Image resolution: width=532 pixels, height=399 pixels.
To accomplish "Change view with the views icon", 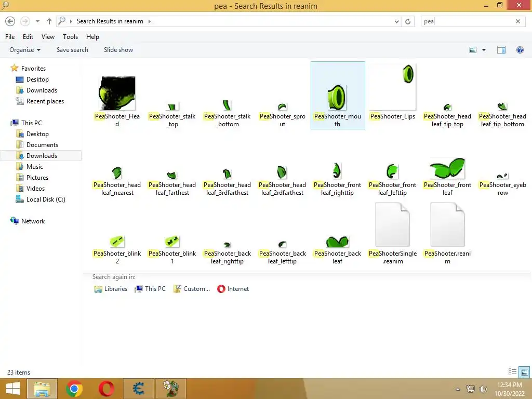I will [473, 50].
